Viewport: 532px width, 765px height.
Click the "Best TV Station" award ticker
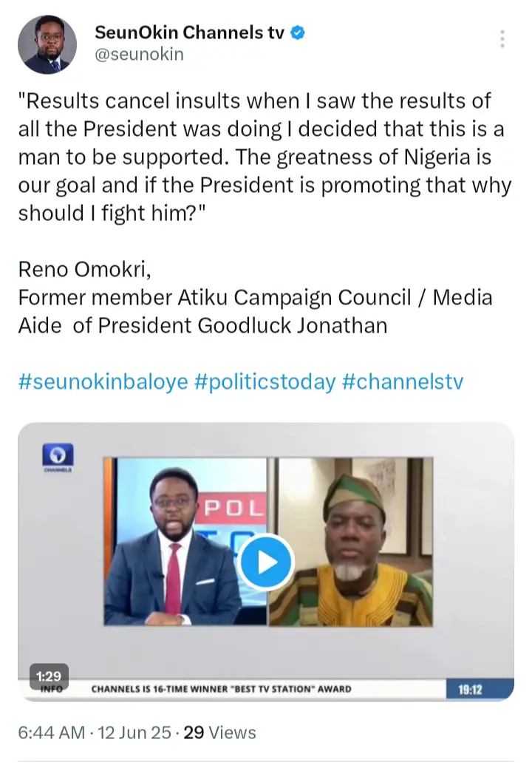click(x=221, y=690)
